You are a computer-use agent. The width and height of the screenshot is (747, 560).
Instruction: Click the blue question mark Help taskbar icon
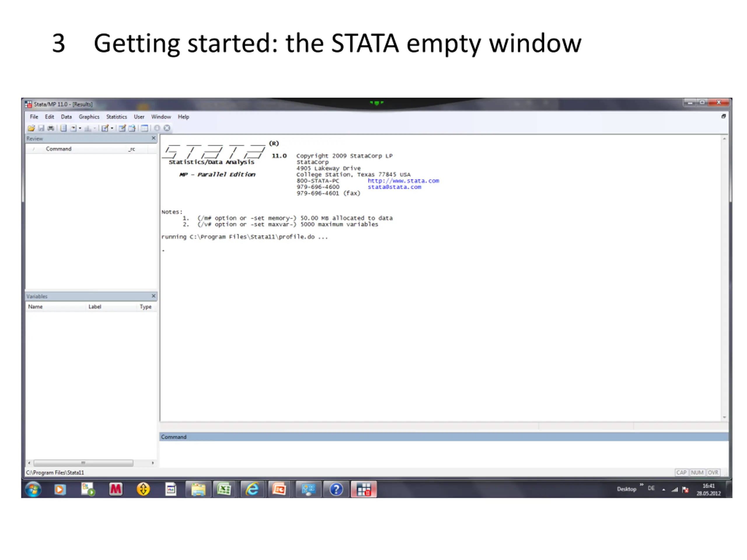336,489
